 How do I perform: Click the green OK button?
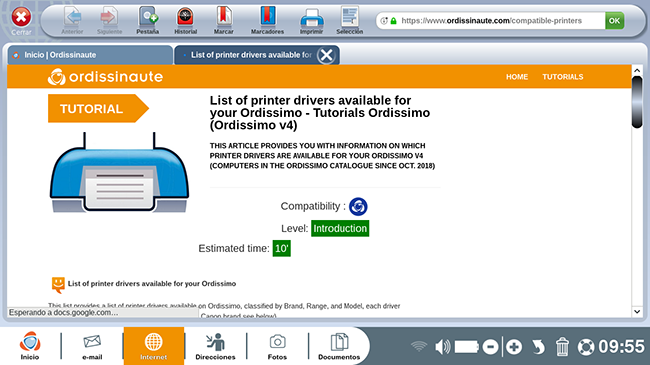click(x=614, y=21)
